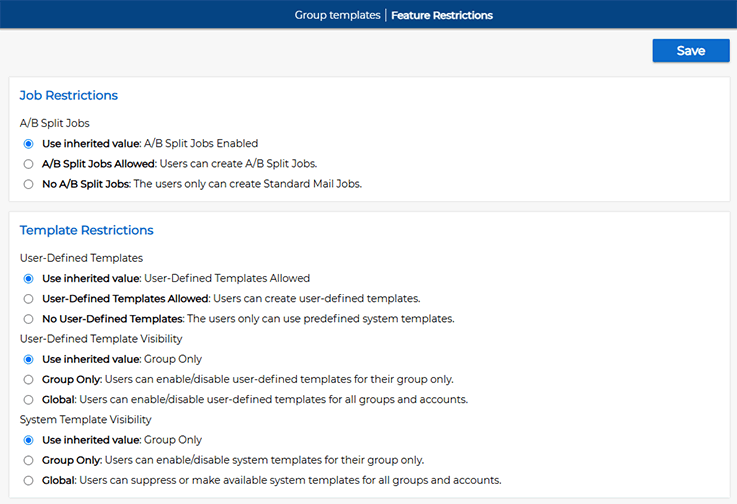Select inherited value for User-Defined Templates
737x504 pixels.
point(29,279)
